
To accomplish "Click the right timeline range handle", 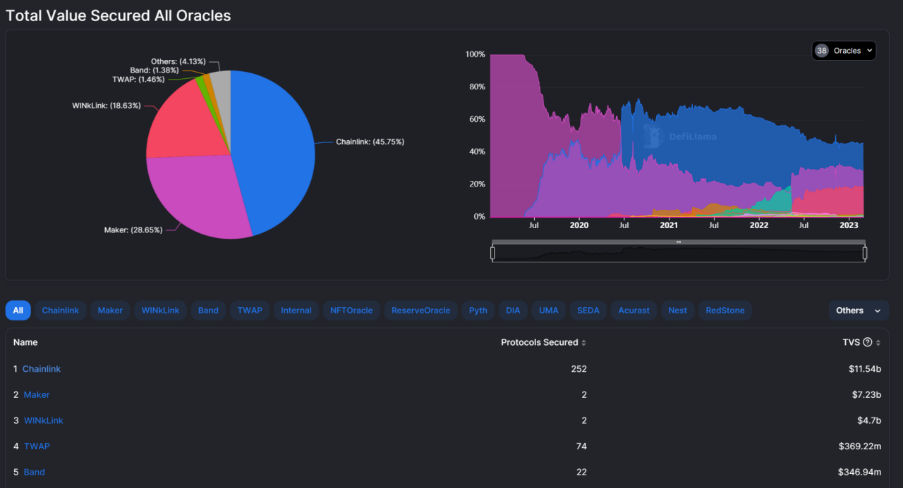I will click(x=865, y=253).
